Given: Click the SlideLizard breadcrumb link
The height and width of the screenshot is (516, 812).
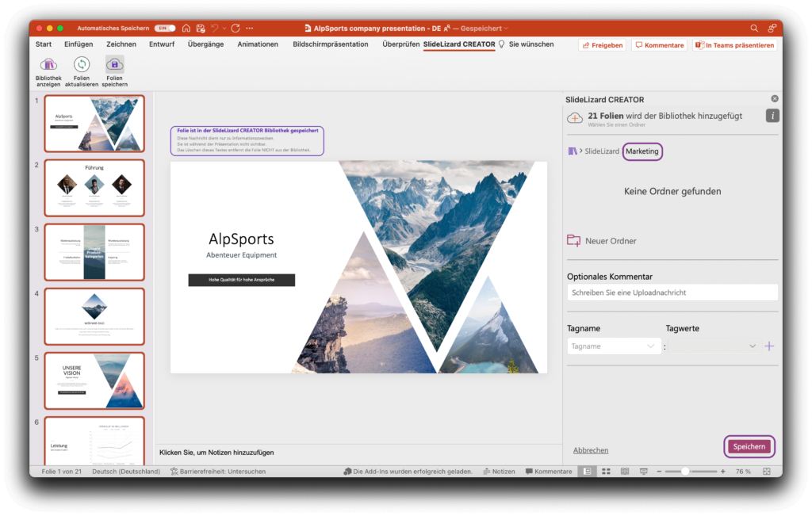Looking at the screenshot, I should point(602,151).
